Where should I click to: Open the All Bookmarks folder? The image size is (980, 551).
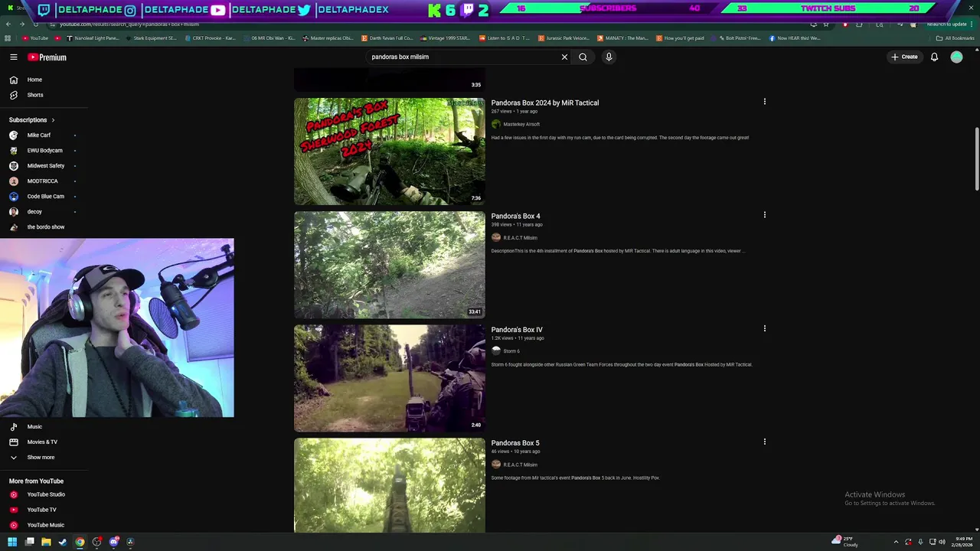[955, 38]
